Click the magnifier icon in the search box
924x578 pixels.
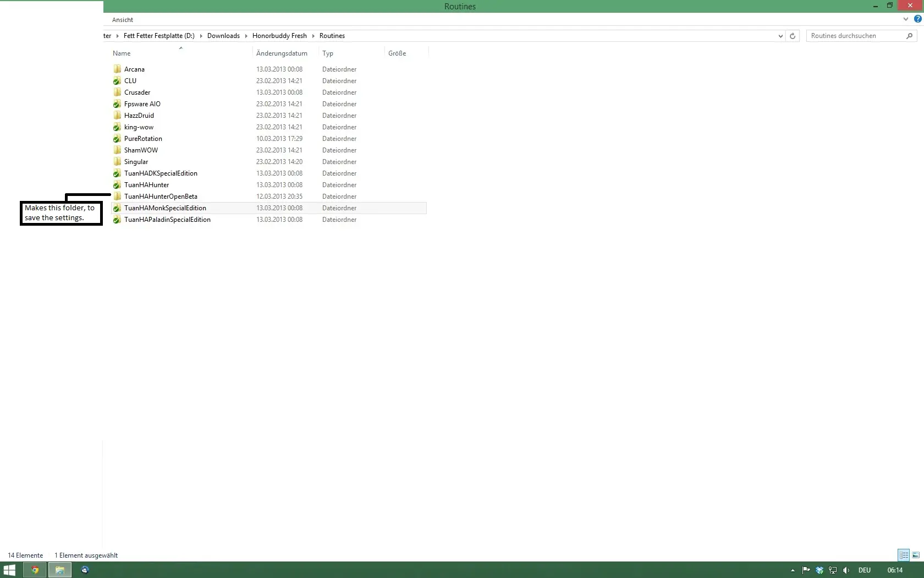point(909,36)
